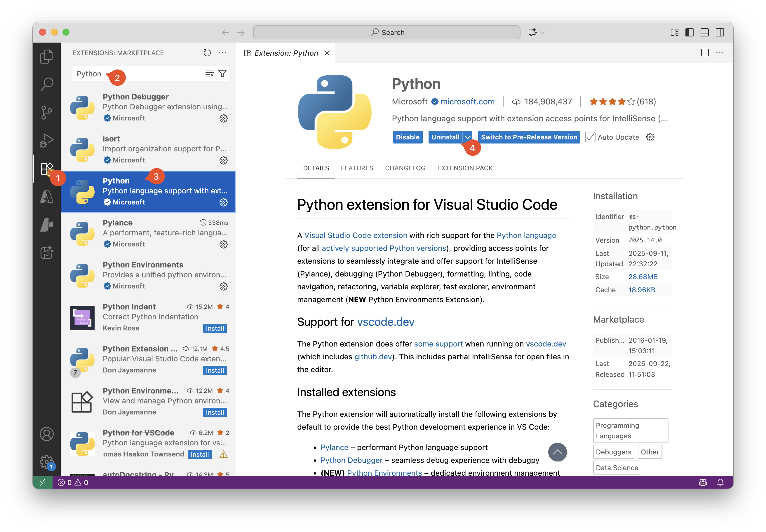Click the Filter Extensions funnel icon
Image resolution: width=766 pixels, height=532 pixels.
[x=222, y=74]
